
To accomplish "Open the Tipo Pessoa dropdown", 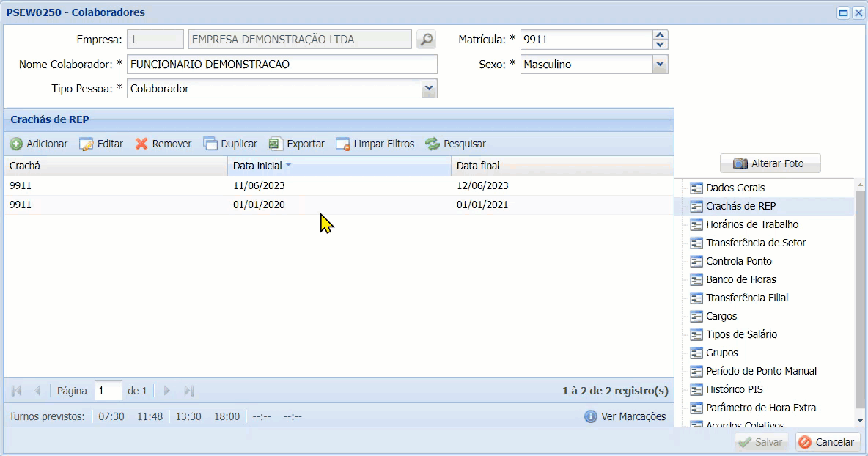I will click(x=430, y=89).
